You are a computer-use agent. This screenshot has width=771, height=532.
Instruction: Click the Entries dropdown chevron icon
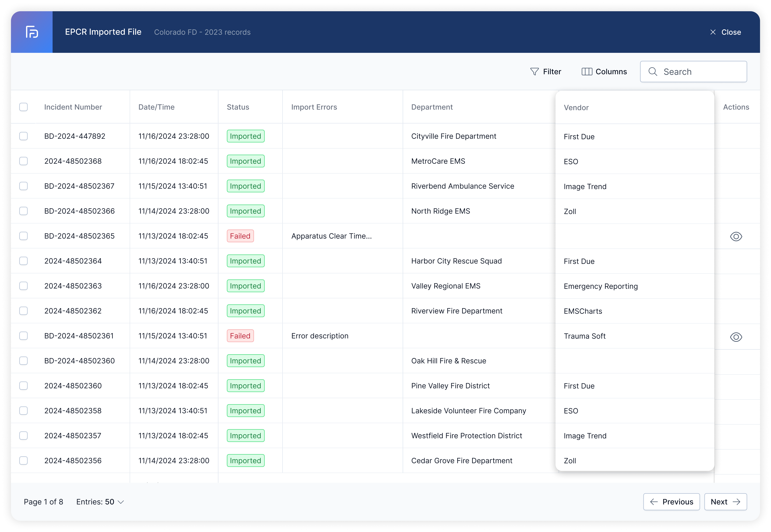point(121,502)
